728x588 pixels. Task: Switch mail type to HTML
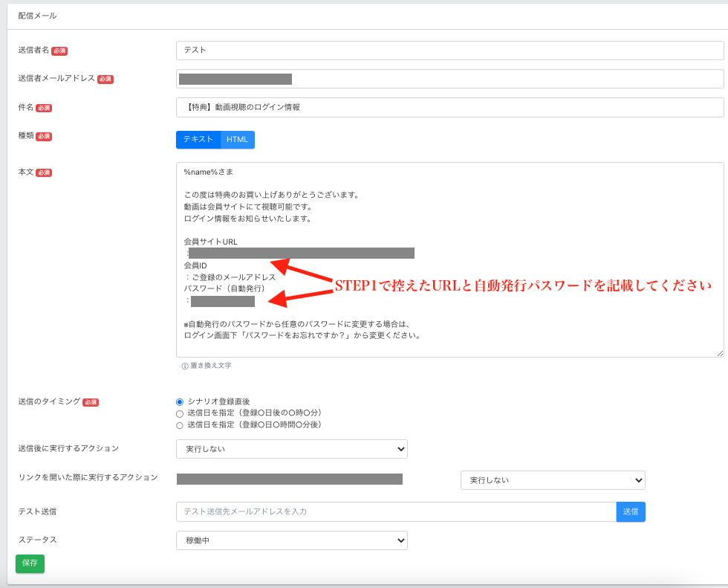point(238,140)
